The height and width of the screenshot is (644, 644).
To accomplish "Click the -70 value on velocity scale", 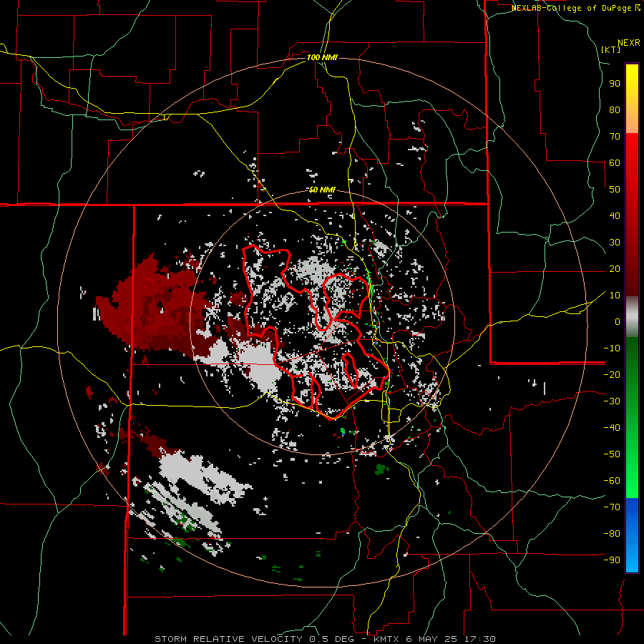I will tap(612, 507).
